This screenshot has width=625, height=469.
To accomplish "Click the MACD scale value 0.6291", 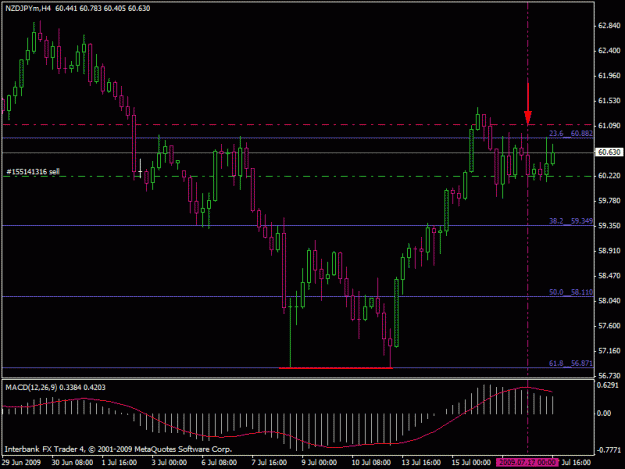I will (607, 385).
